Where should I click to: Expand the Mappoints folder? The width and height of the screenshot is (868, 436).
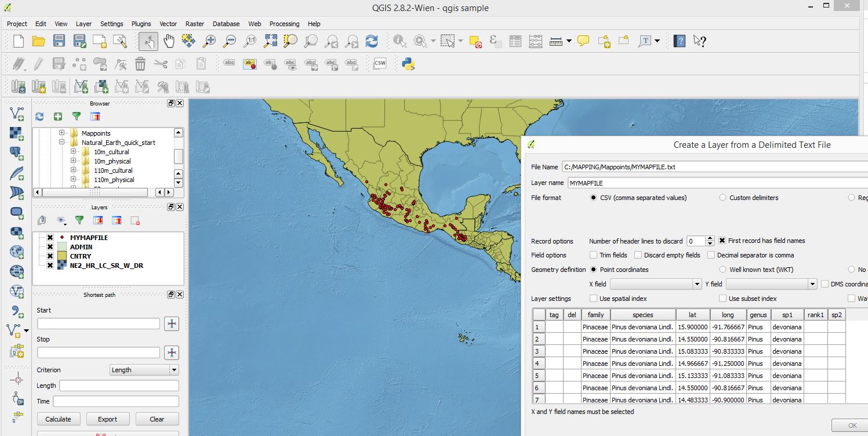61,133
